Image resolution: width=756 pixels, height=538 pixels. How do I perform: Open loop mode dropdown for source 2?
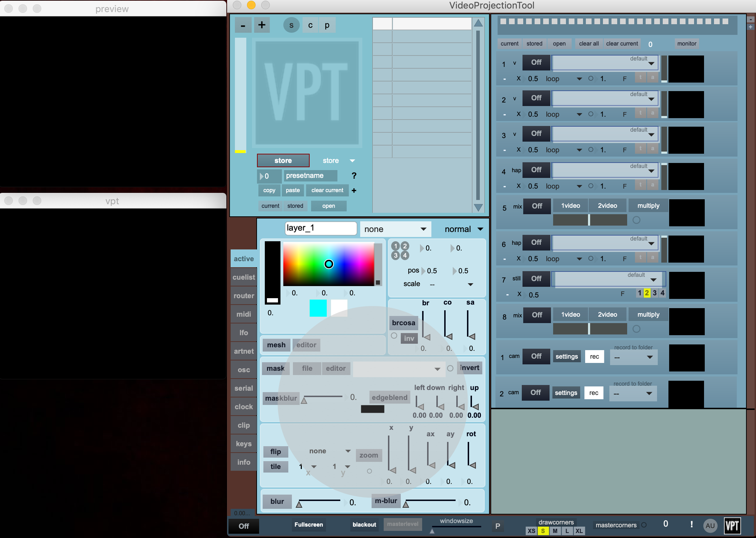pyautogui.click(x=564, y=114)
